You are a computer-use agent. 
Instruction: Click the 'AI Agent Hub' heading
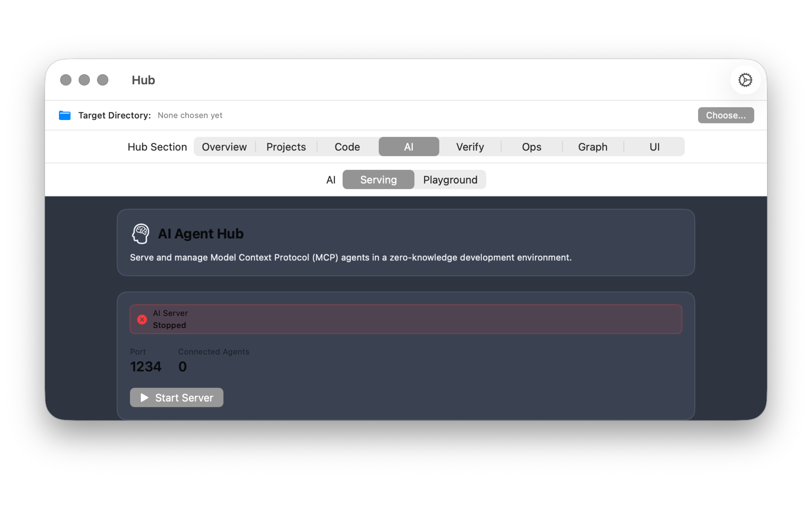(x=201, y=234)
